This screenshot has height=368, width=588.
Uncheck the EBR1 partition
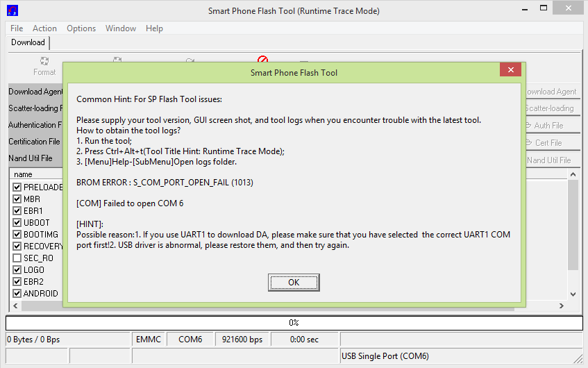[x=17, y=210]
